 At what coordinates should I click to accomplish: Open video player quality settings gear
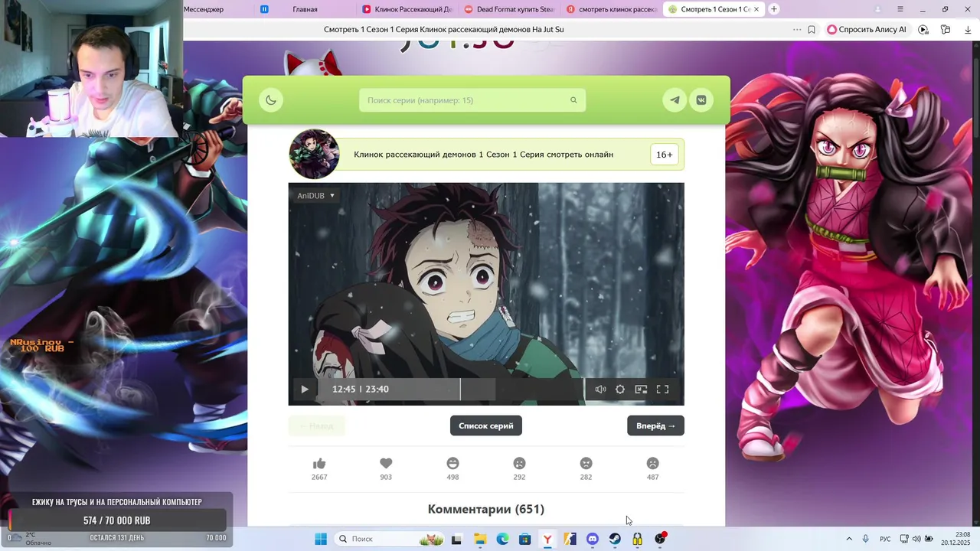pos(620,389)
